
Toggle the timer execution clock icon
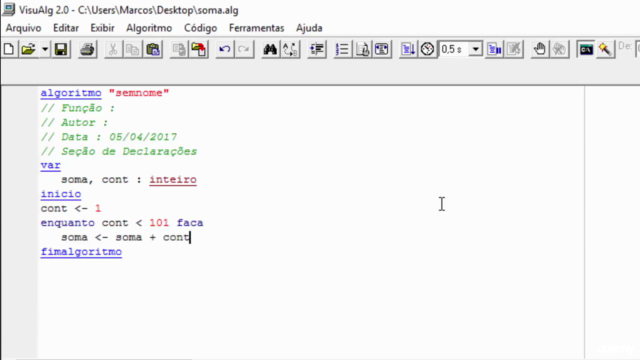(427, 49)
